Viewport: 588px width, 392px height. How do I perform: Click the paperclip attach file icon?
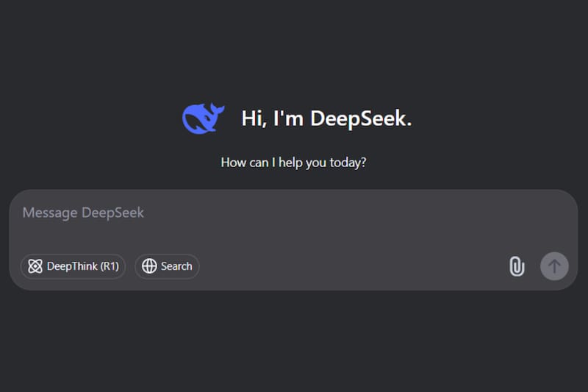(x=517, y=266)
